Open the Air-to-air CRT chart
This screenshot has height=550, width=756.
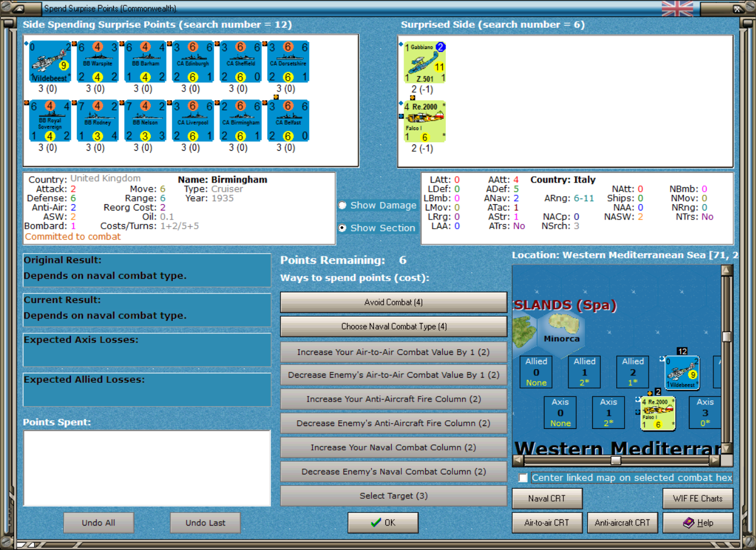point(547,523)
